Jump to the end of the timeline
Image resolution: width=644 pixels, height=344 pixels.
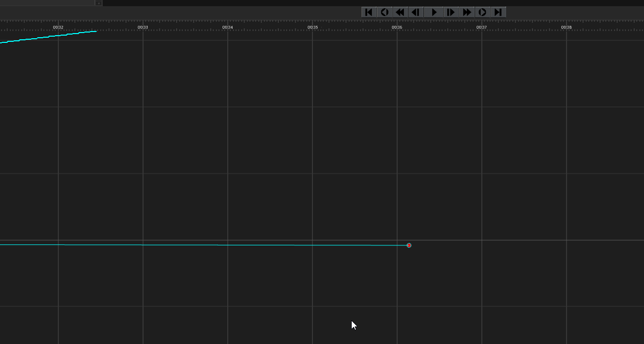498,12
